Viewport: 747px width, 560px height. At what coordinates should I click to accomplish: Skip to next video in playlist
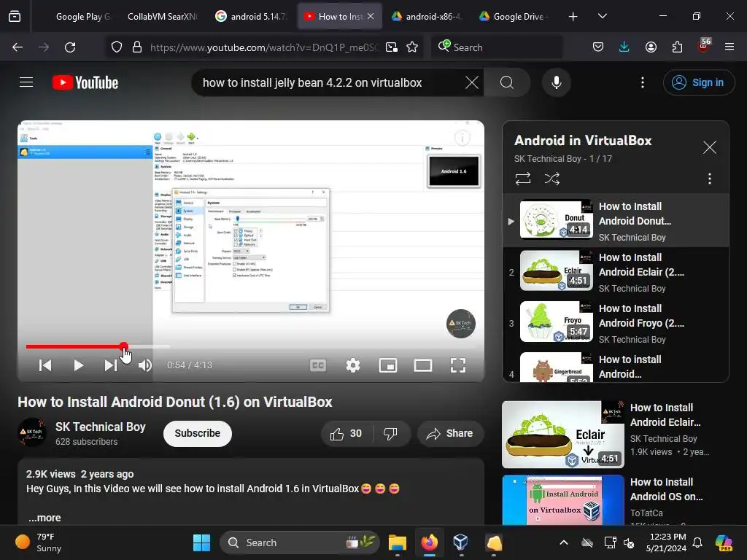tap(111, 365)
